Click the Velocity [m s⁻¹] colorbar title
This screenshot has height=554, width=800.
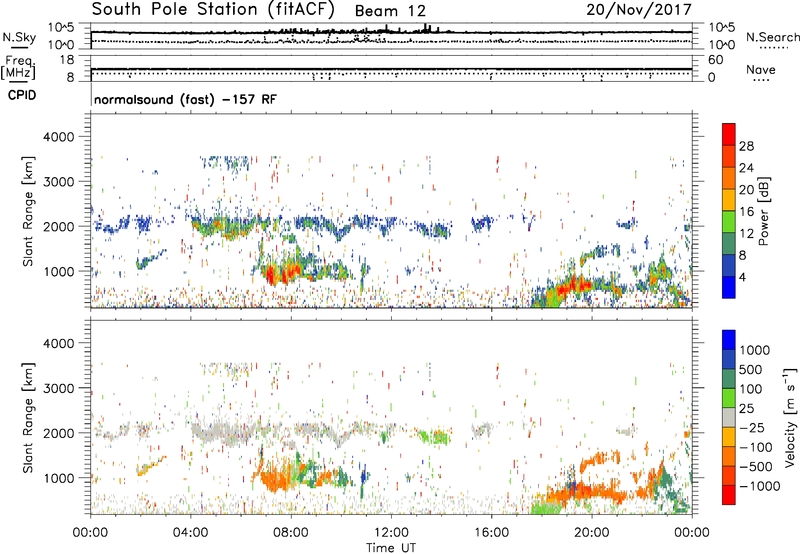tap(790, 417)
